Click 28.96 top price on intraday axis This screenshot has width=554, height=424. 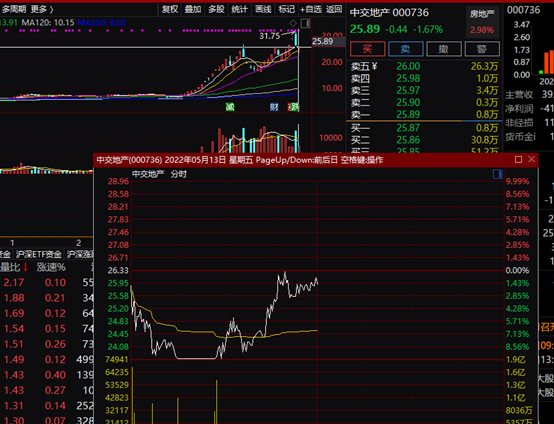pyautogui.click(x=118, y=181)
